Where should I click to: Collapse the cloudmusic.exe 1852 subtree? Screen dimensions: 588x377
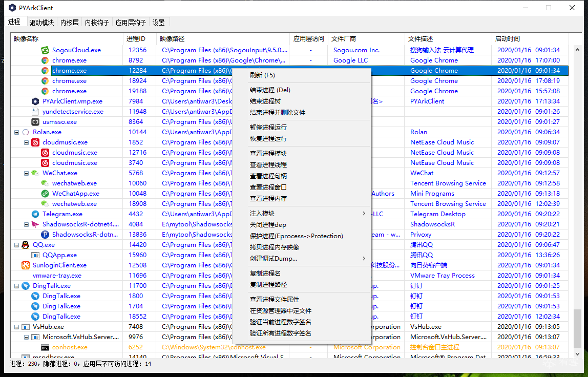point(26,142)
